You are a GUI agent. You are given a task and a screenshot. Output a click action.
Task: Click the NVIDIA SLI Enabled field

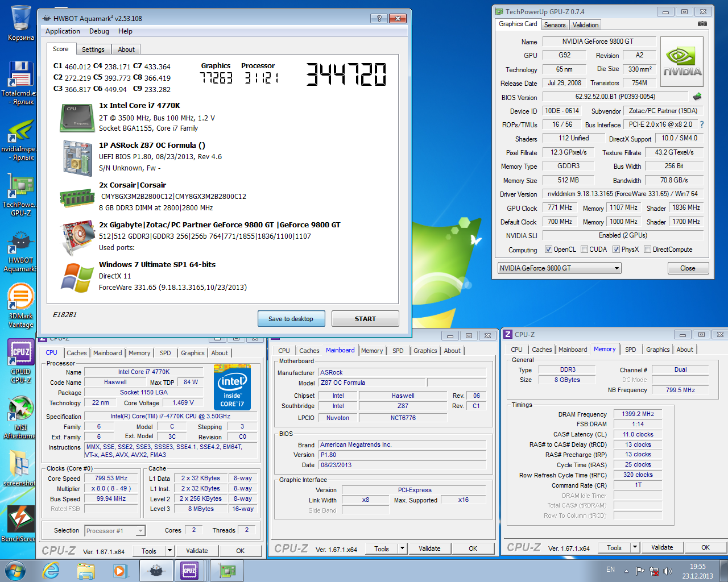click(623, 235)
